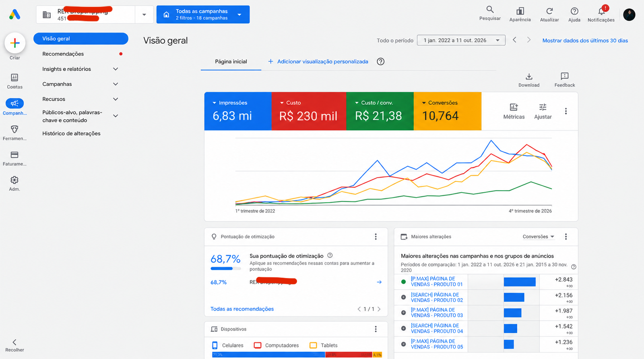The height and width of the screenshot is (359, 644).
Task: Click the Pesquisar magnifier icon
Action: [x=490, y=9]
